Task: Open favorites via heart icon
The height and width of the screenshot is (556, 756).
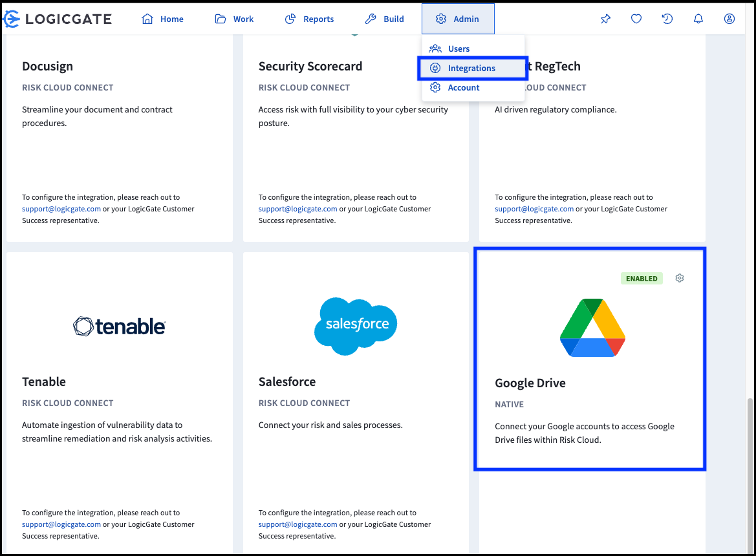Action: coord(636,19)
